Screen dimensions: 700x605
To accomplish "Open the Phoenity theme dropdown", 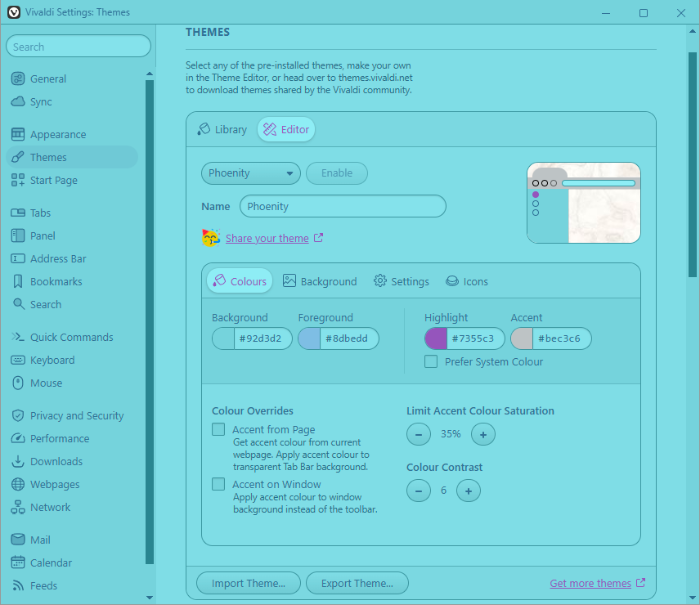I will [x=251, y=173].
